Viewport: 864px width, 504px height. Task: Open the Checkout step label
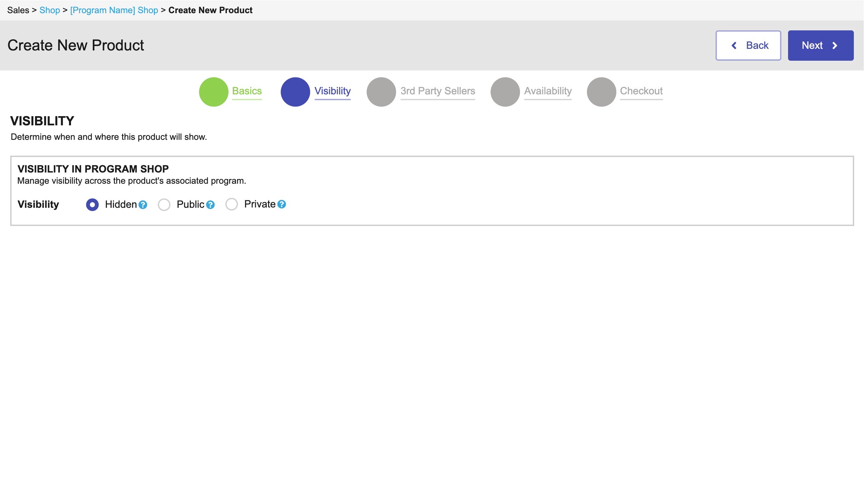[x=641, y=91]
